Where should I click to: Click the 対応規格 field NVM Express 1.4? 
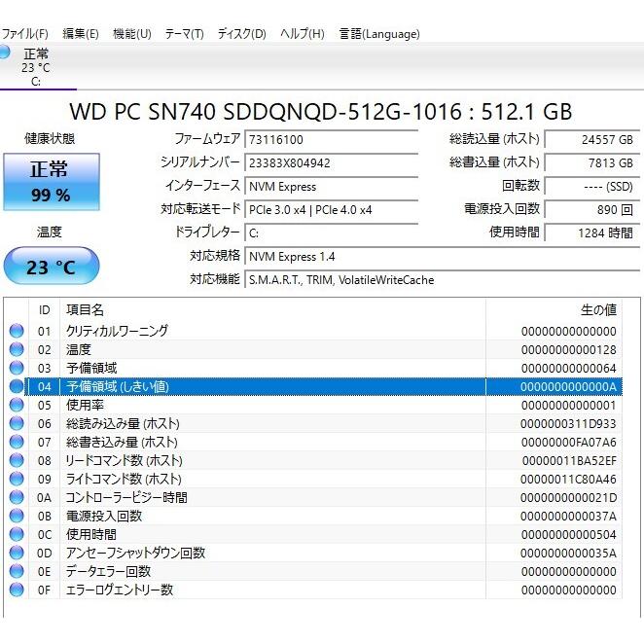click(x=443, y=257)
